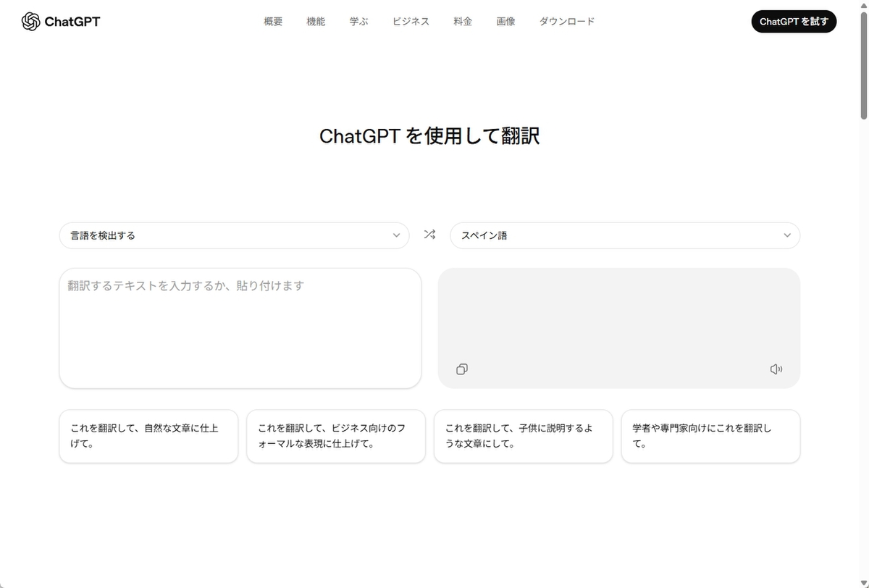Go to the ダウンロード menu item
869x588 pixels.
tap(567, 22)
